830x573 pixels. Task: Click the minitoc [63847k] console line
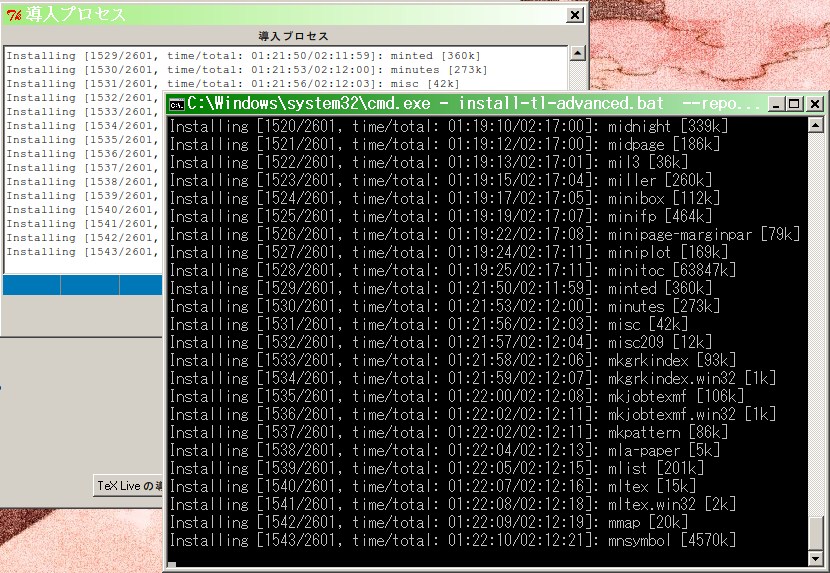pyautogui.click(x=452, y=270)
